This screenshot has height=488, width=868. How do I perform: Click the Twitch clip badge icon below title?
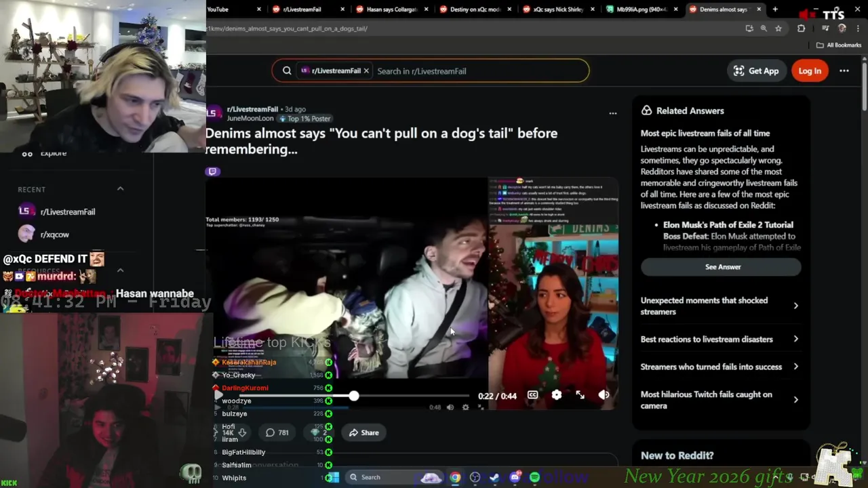pyautogui.click(x=213, y=171)
